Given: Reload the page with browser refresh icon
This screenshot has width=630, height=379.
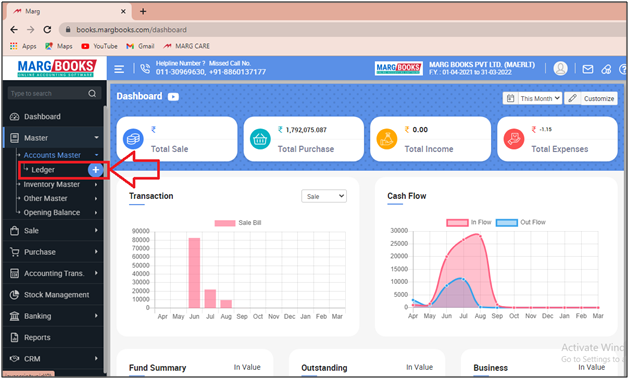Looking at the screenshot, I should 47,29.
